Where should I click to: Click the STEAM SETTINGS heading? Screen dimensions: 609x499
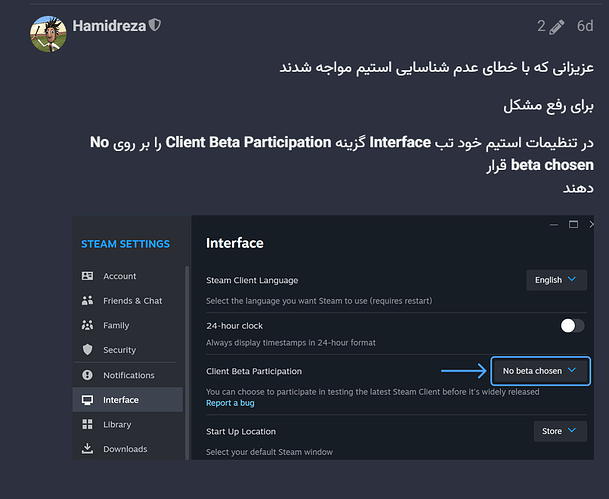(x=125, y=244)
